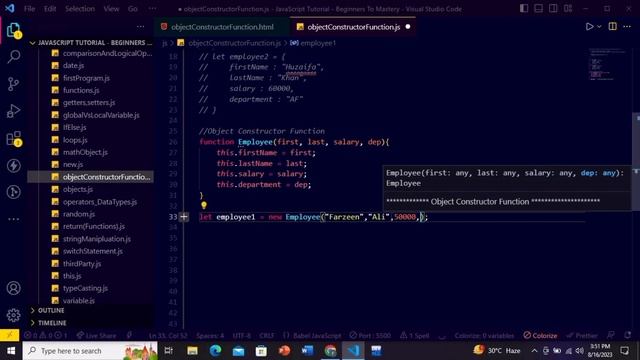
Task: Open Windows Start menu
Action: (11, 351)
